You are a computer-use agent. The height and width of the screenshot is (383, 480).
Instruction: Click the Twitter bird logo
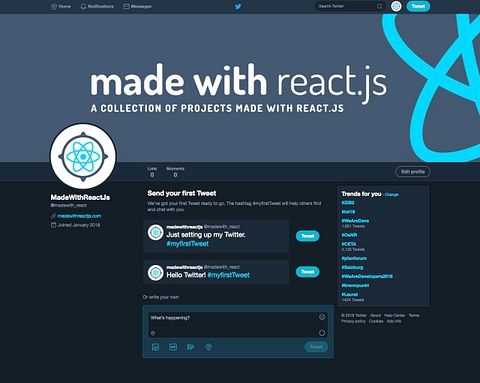238,6
